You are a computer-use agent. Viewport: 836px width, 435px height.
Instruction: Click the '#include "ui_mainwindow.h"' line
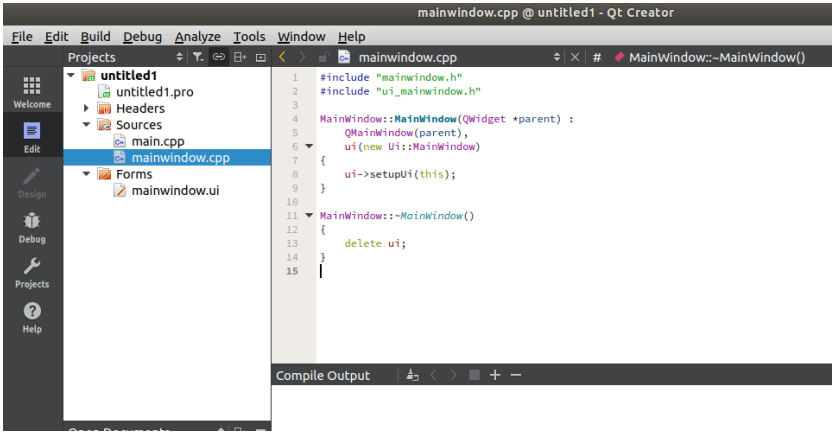point(400,91)
